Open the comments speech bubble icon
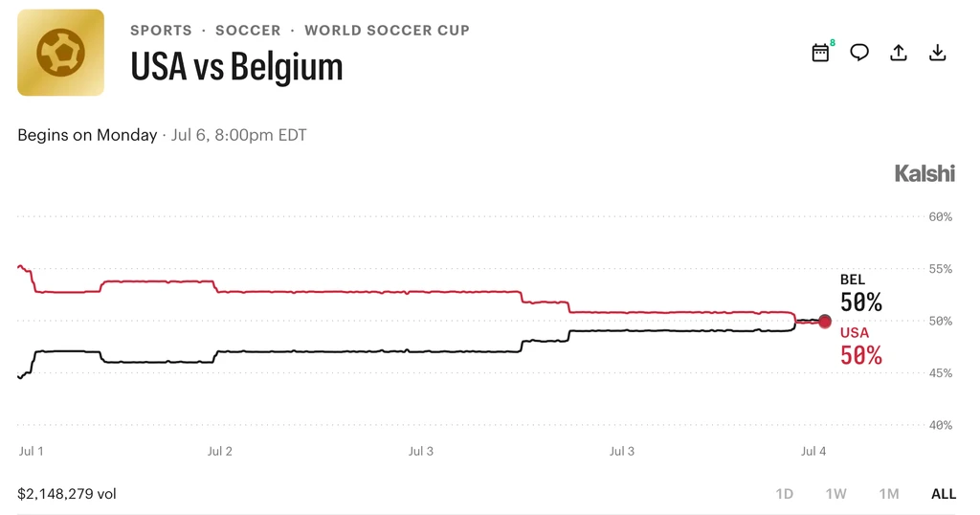This screenshot has width=980, height=515. (x=859, y=53)
